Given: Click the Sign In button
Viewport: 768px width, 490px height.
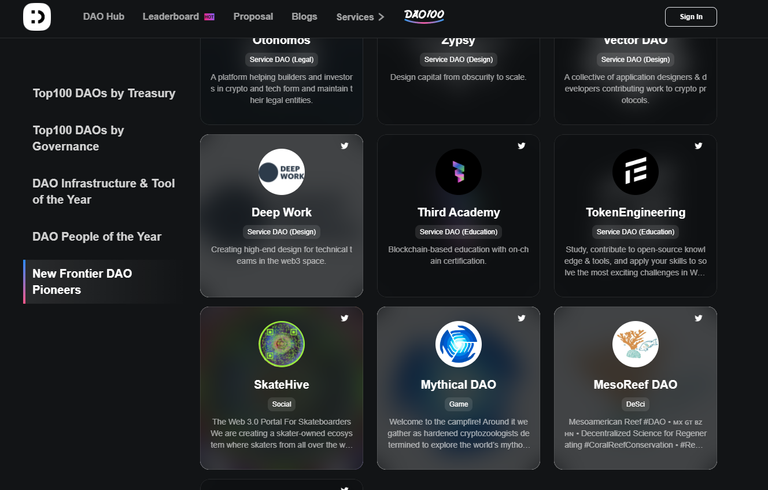Looking at the screenshot, I should point(691,17).
